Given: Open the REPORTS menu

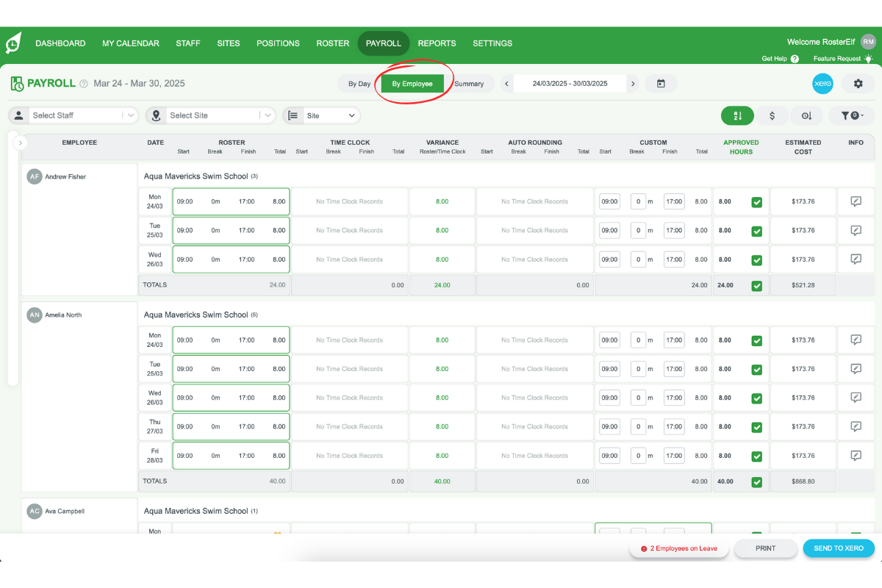Looking at the screenshot, I should tap(437, 43).
